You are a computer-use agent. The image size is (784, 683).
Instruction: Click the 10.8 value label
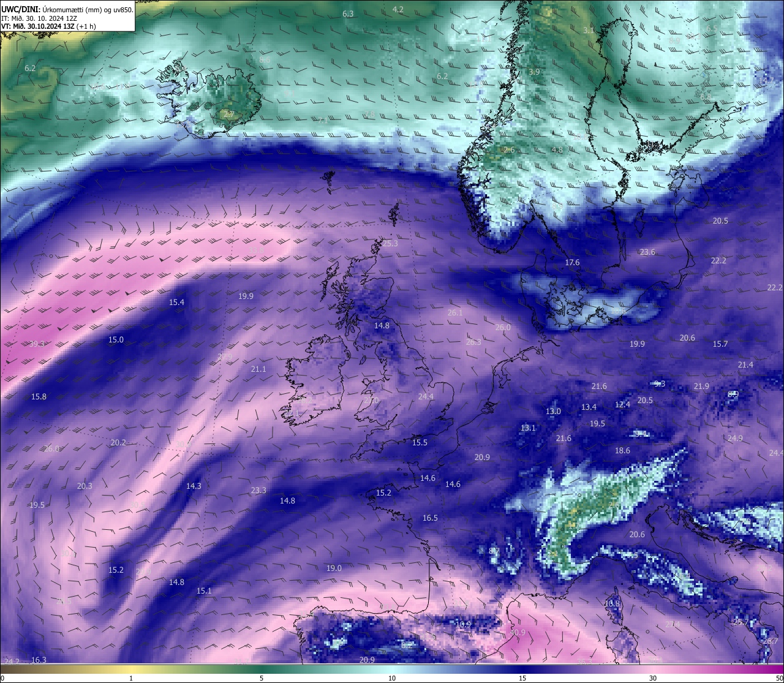[x=612, y=603]
